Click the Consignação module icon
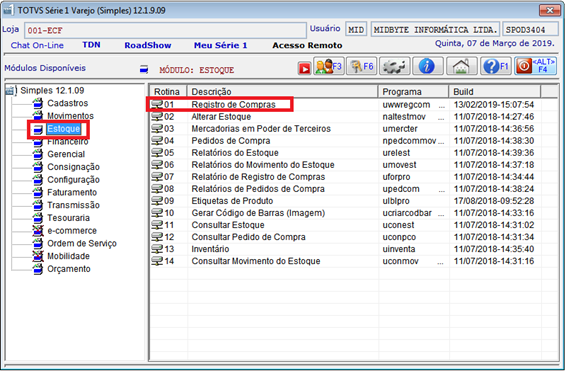Screen dimensions: 566x371 tap(38, 167)
